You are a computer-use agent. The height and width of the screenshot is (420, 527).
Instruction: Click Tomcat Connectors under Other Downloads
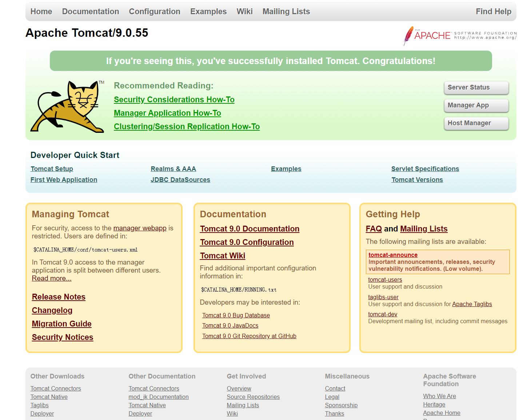pos(56,389)
